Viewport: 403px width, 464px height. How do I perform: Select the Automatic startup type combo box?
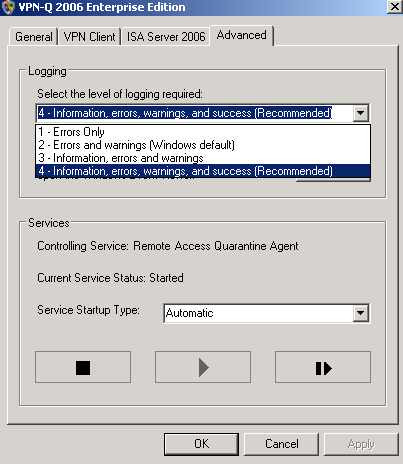tap(266, 313)
